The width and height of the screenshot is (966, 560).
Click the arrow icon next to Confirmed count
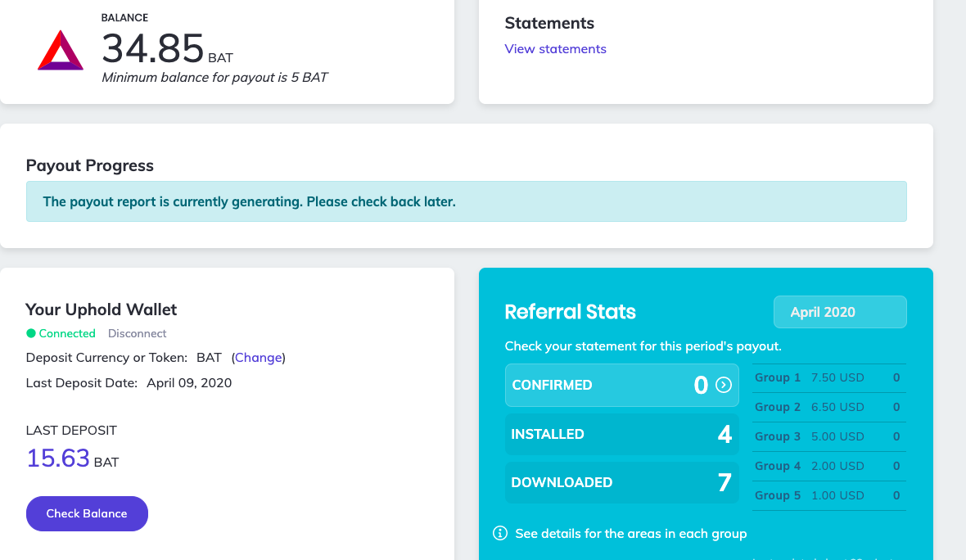point(724,385)
